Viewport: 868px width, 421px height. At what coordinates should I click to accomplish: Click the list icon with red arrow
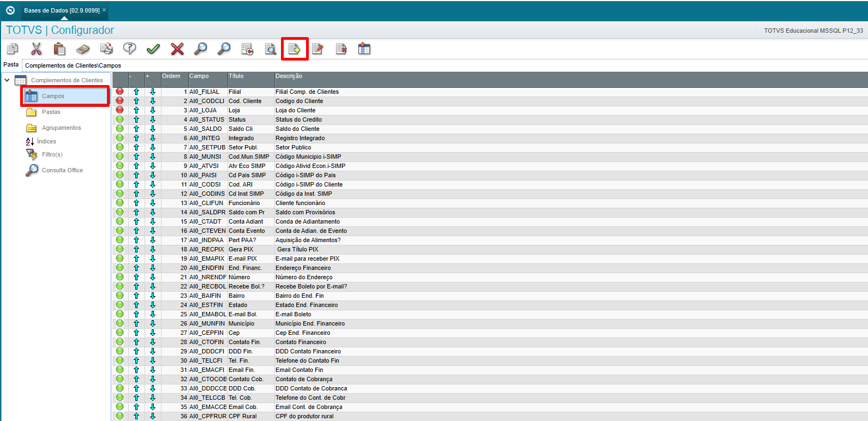[x=247, y=49]
